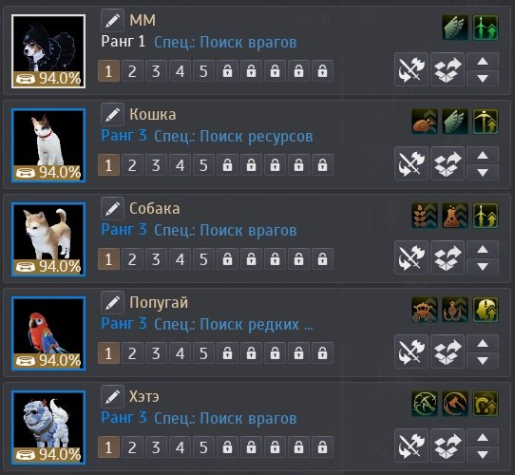Screen dimensions: 515x475
Task: Click the carriage skill icon for Попугай
Action: click(424, 310)
